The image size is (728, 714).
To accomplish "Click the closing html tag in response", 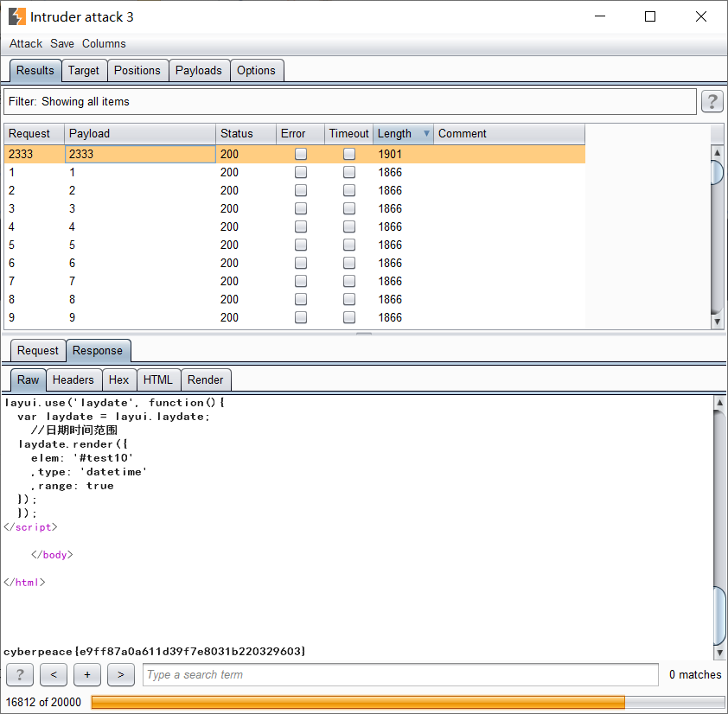I will 24,582.
